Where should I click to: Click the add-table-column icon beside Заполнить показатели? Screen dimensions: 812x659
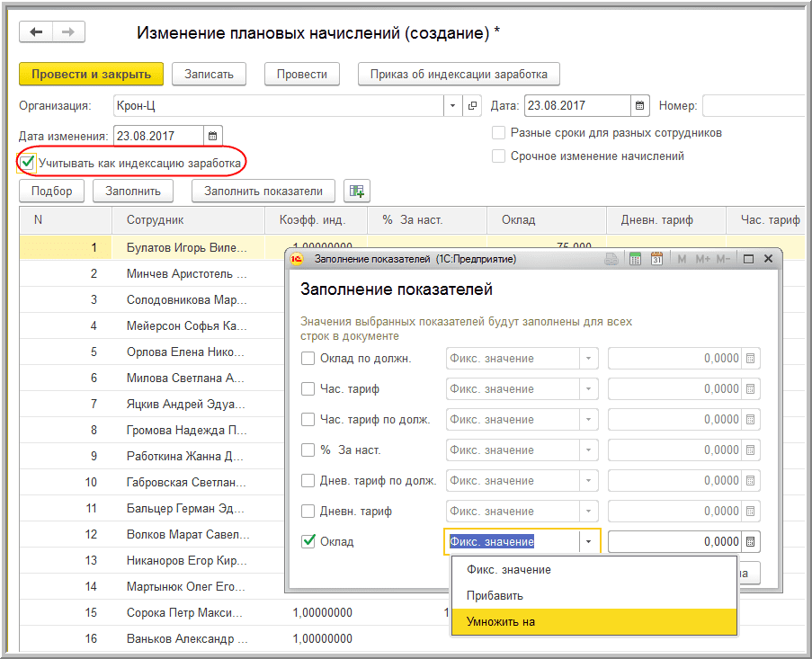[x=357, y=191]
